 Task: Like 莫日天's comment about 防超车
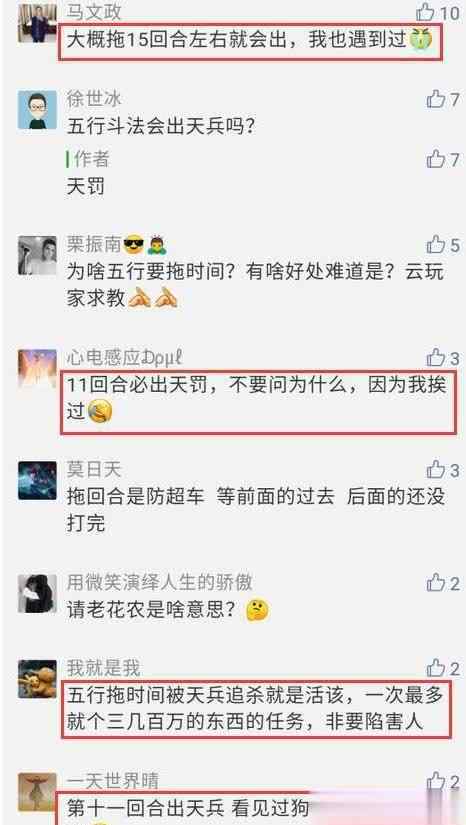pos(435,469)
